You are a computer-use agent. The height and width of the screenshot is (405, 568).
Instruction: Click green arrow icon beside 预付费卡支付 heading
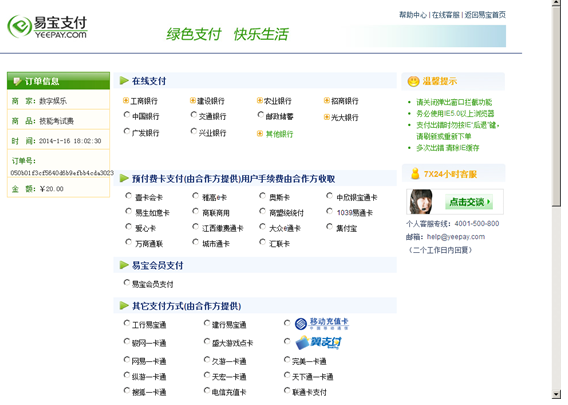click(124, 178)
